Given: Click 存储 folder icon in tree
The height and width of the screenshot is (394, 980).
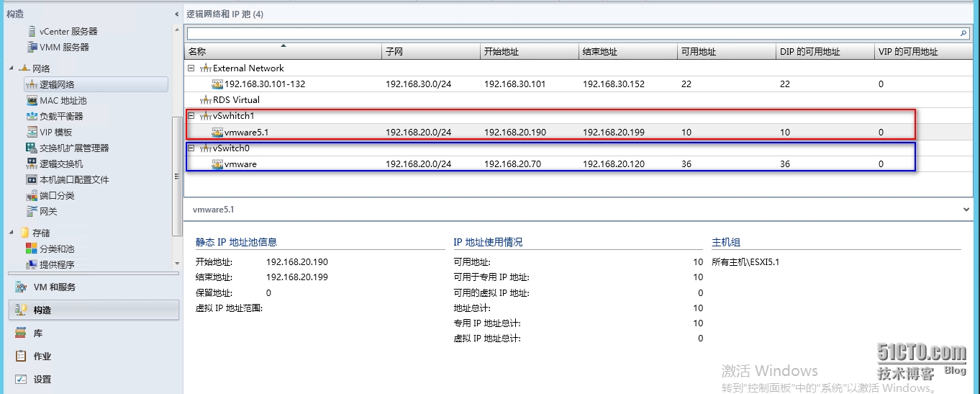Looking at the screenshot, I should click(x=24, y=233).
